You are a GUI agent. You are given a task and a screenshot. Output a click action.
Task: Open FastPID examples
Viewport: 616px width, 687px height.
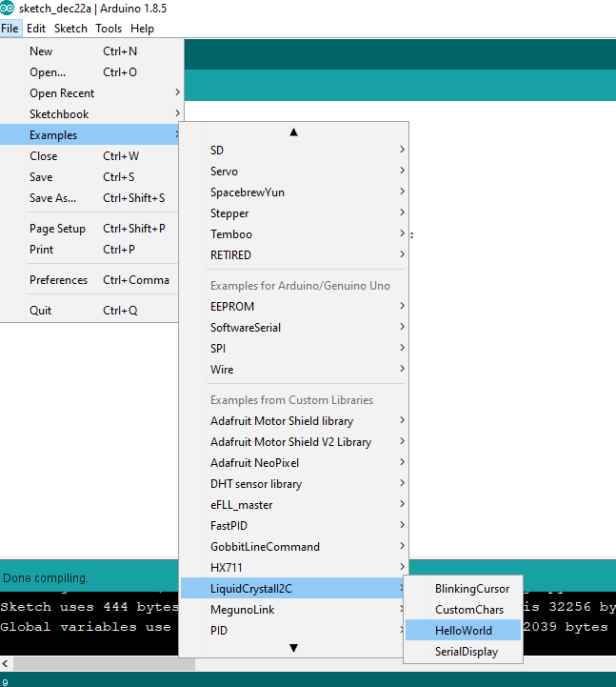click(294, 526)
